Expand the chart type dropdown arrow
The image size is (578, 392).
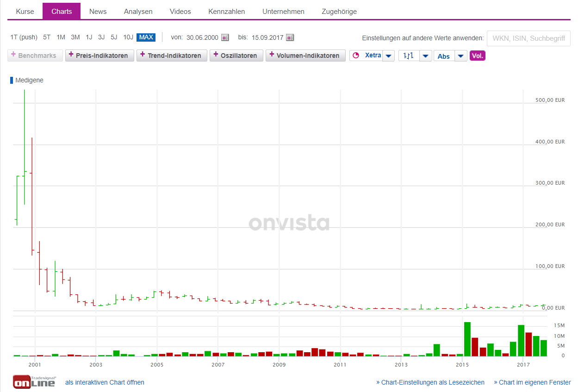click(x=426, y=56)
